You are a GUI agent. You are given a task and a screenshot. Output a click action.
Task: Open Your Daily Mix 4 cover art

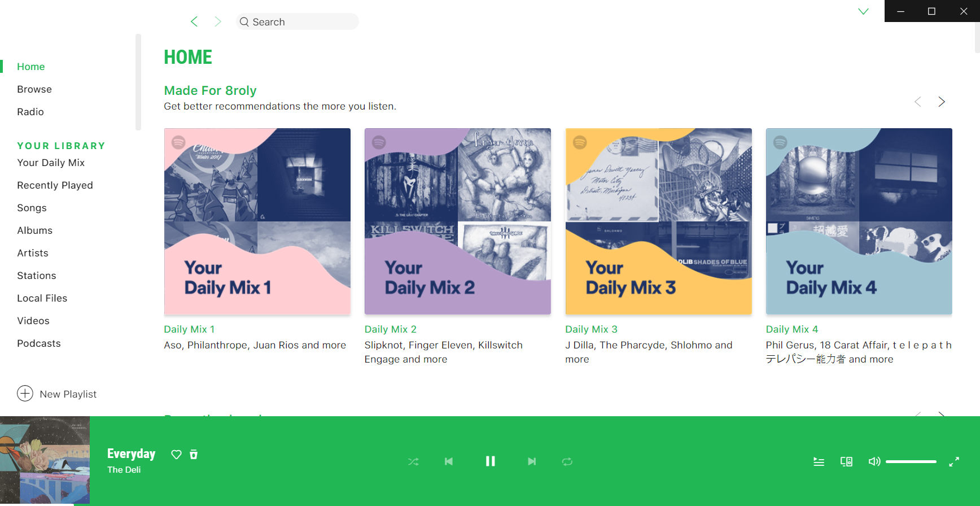[x=859, y=221]
